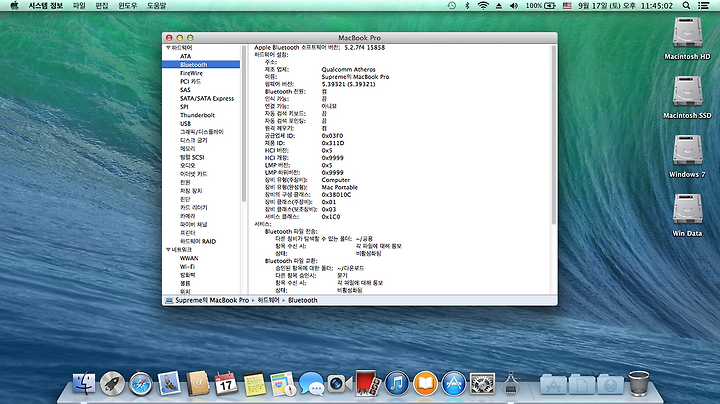
Task: Launch Launchpad rocket icon in Dock
Action: tap(112, 383)
